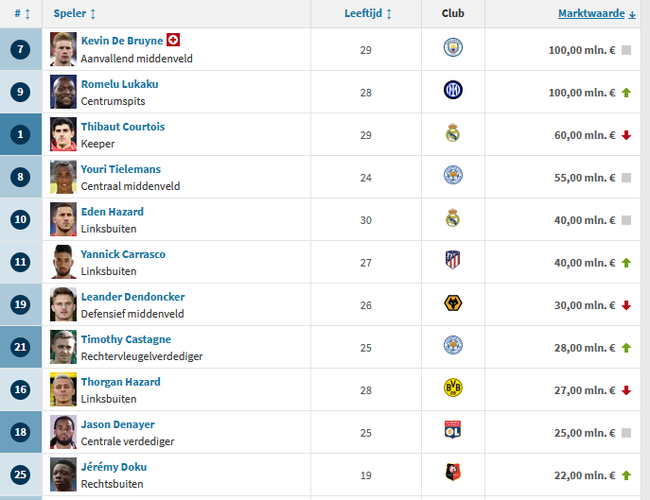Open Wolverhampton crest next to Dendoncker

(x=453, y=303)
